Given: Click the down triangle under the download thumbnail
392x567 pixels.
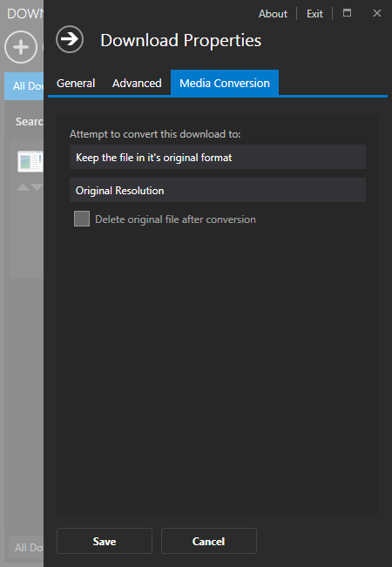Looking at the screenshot, I should (x=37, y=187).
